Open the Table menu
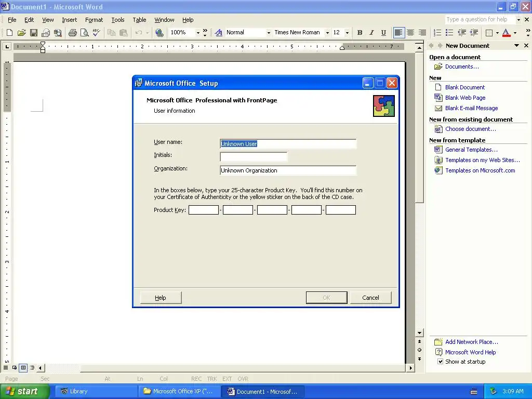Image resolution: width=532 pixels, height=399 pixels. [x=139, y=20]
